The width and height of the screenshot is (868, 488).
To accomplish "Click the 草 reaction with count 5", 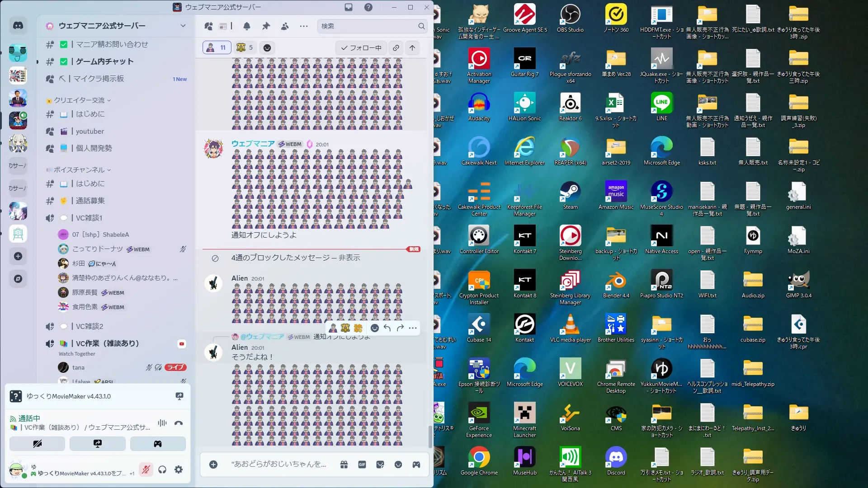I will (x=245, y=47).
